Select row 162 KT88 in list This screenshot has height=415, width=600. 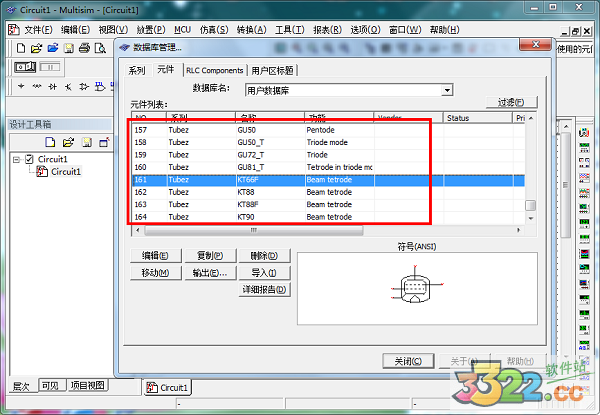coord(328,192)
